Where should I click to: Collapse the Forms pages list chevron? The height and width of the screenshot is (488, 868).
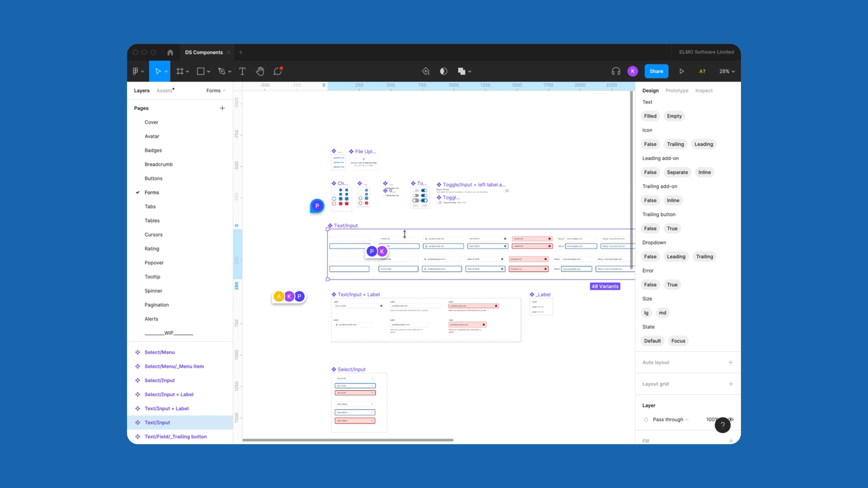click(x=224, y=90)
